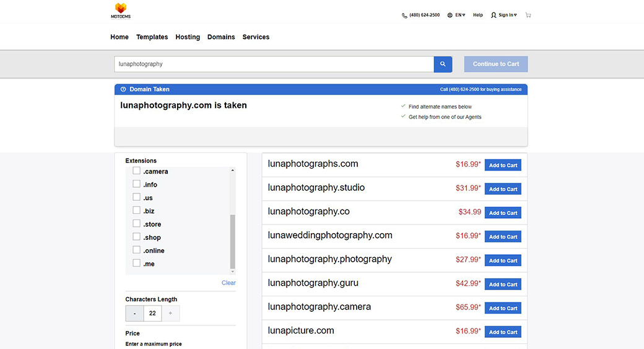This screenshot has height=349, width=644.
Task: Click the globe language icon
Action: click(450, 15)
